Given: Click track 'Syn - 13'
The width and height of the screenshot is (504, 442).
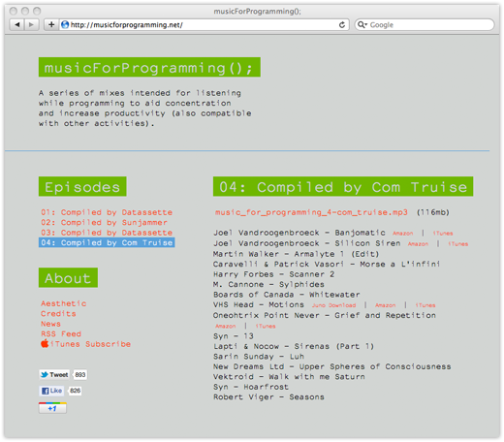Looking at the screenshot, I should pyautogui.click(x=234, y=336).
